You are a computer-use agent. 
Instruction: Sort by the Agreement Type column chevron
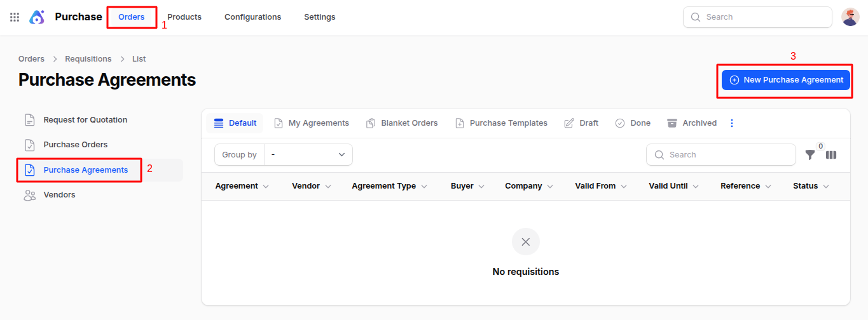coord(424,187)
